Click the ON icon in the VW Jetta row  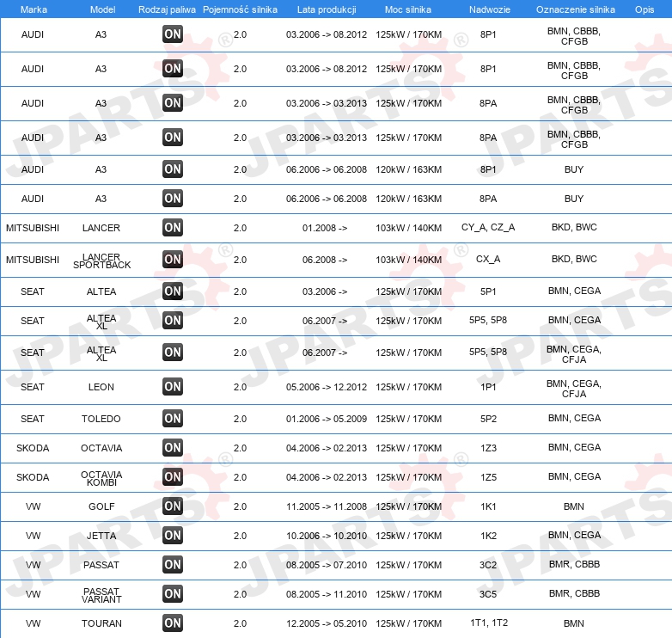pyautogui.click(x=173, y=536)
